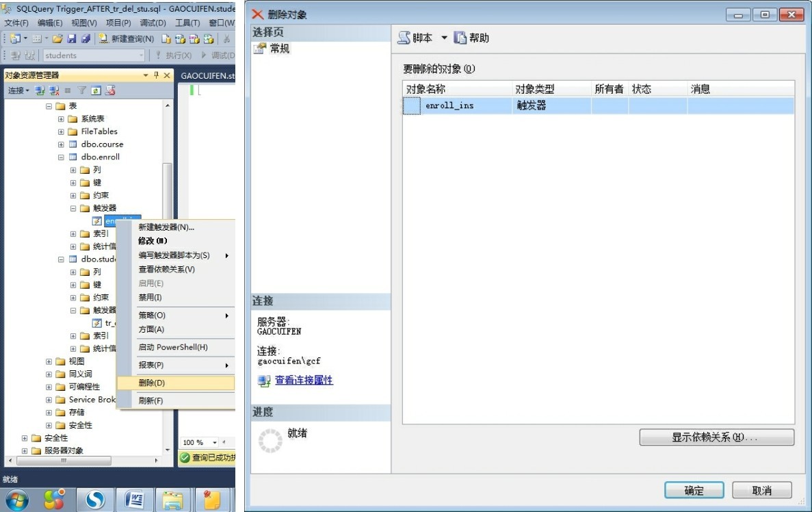Click the New Project toolbar icon
This screenshot has height=512, width=812.
pos(16,38)
